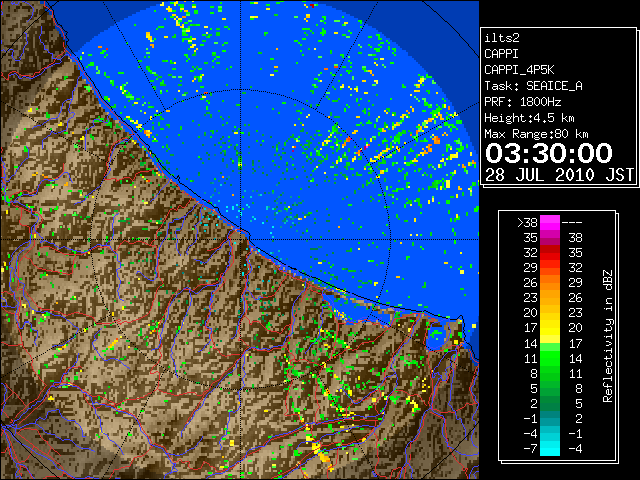
Task: Select the ilts2 site label
Action: pos(502,38)
